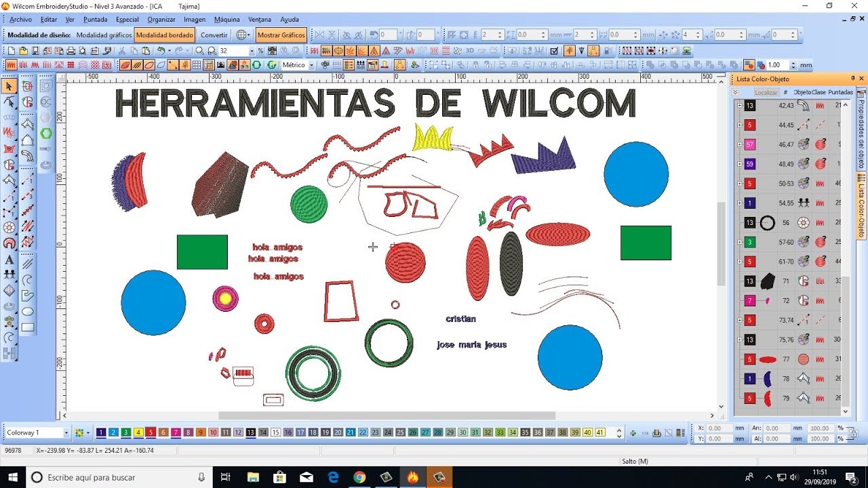
Task: Open the Propiedades del objeto side tab
Action: point(862,129)
